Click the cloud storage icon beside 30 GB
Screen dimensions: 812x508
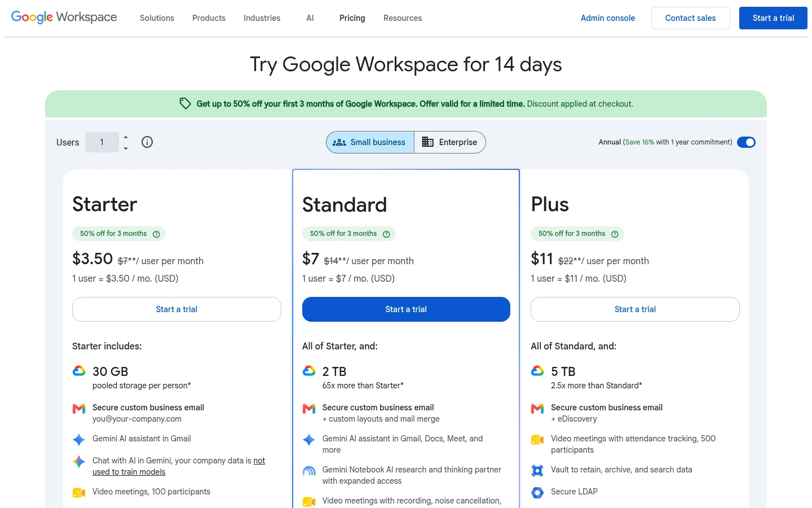coord(79,371)
